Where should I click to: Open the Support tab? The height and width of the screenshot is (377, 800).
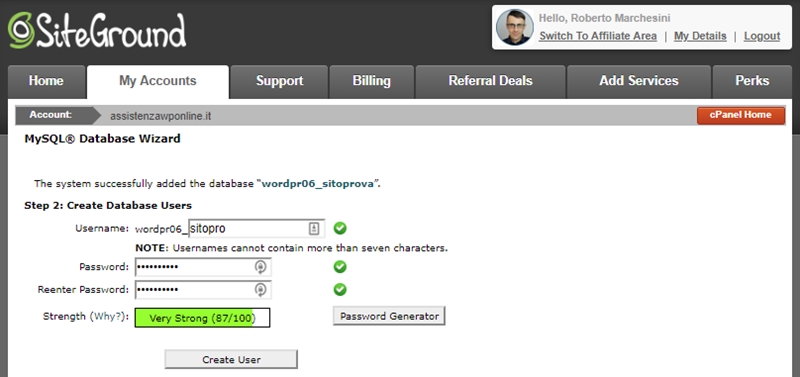[x=280, y=82]
